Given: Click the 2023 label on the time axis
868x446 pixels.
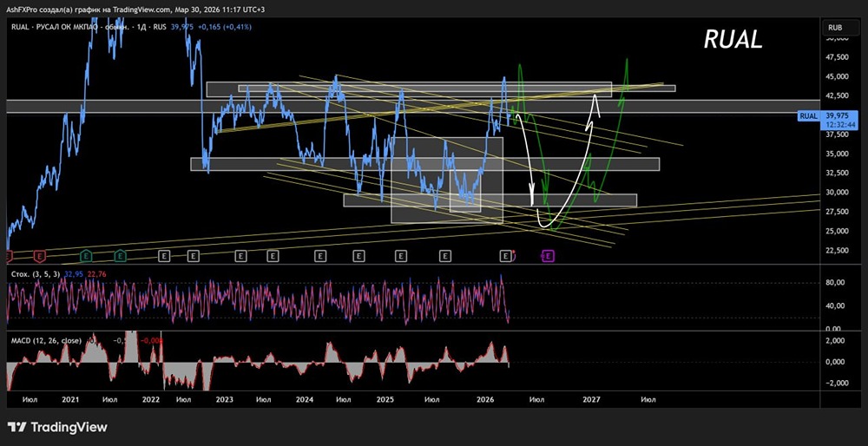Looking at the screenshot, I should pos(224,399).
